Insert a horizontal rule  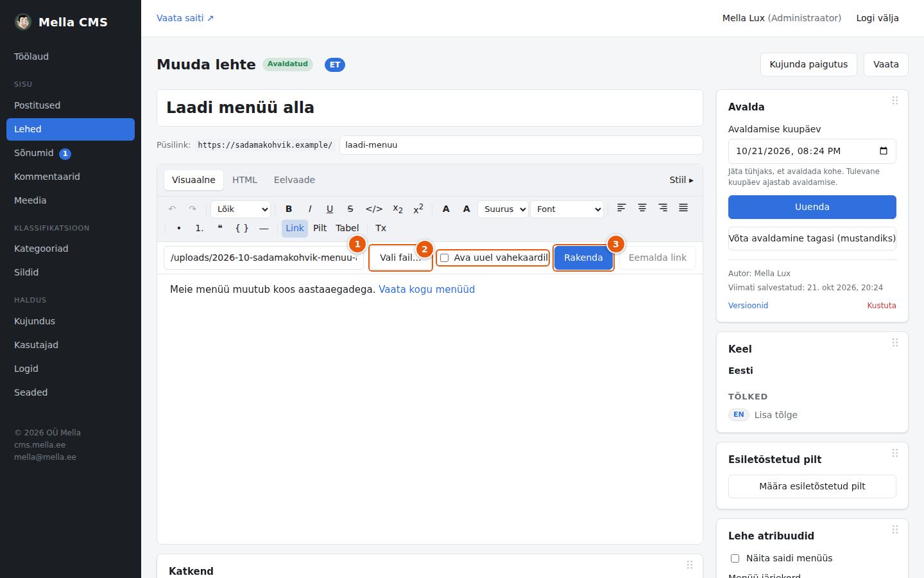click(x=264, y=229)
